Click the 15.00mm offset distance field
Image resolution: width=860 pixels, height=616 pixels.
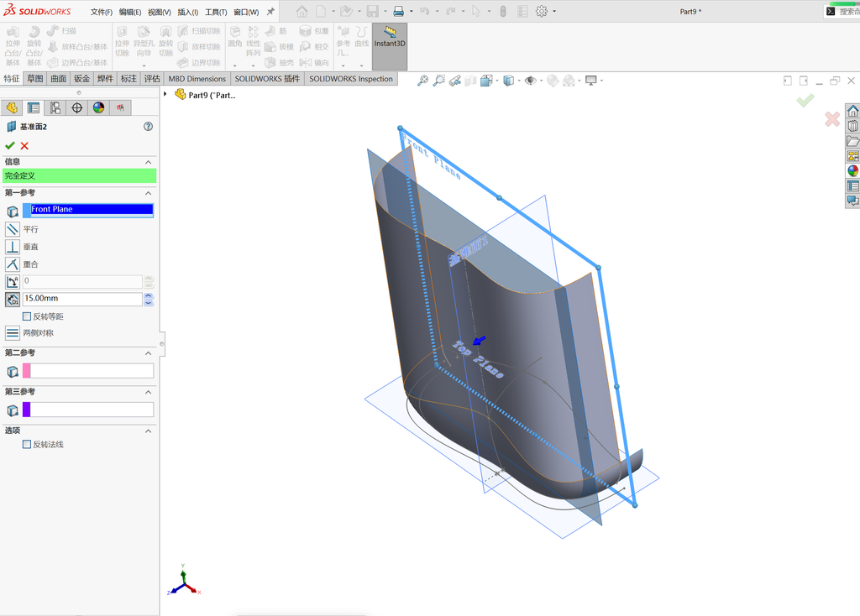(83, 299)
